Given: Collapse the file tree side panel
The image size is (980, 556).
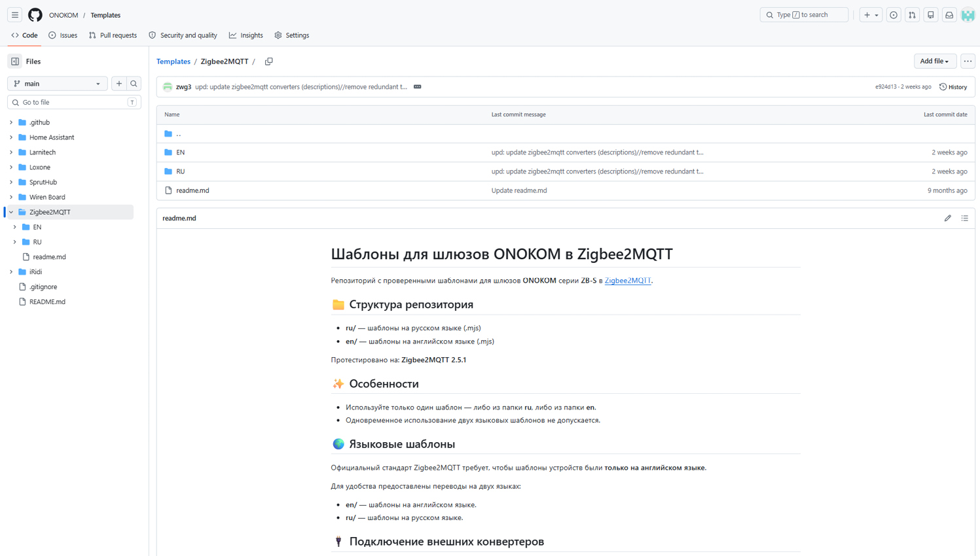Looking at the screenshot, I should click(15, 61).
